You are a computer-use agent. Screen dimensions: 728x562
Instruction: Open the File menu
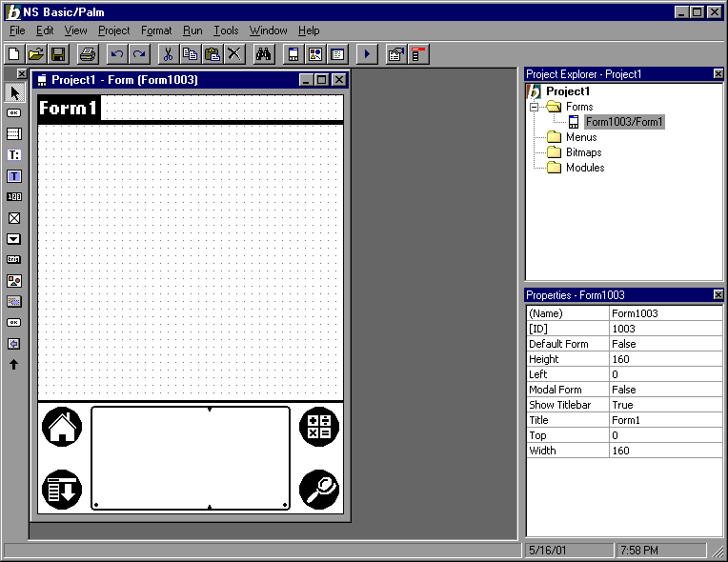pyautogui.click(x=17, y=30)
